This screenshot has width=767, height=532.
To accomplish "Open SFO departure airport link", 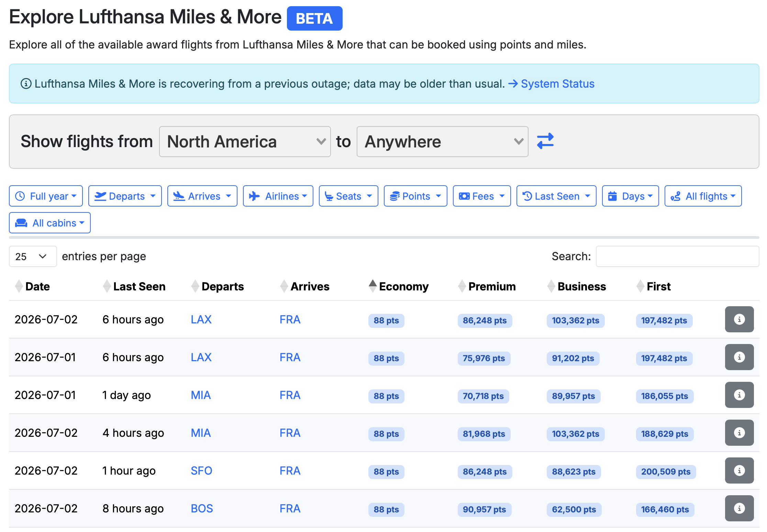I will (201, 470).
